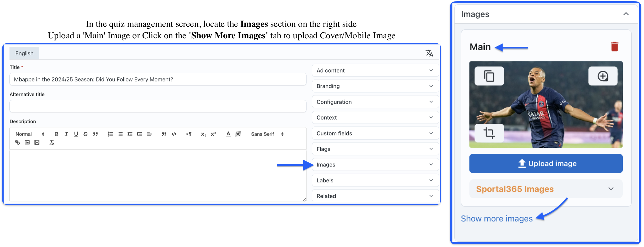Click the Alternative title input field
This screenshot has height=247, width=644.
(158, 106)
